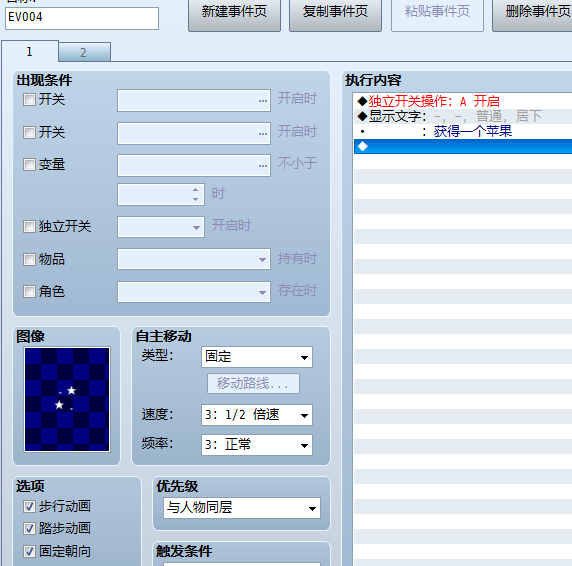
Task: Select the empty highlighted command row
Action: click(x=463, y=146)
